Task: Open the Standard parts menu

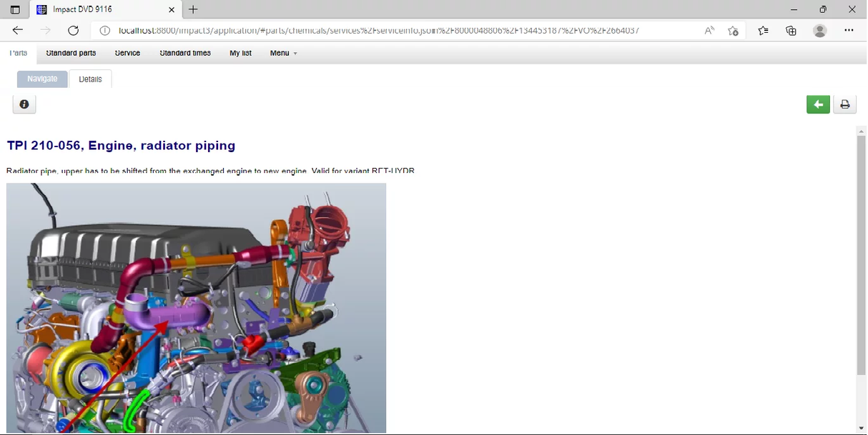Action: coord(71,53)
